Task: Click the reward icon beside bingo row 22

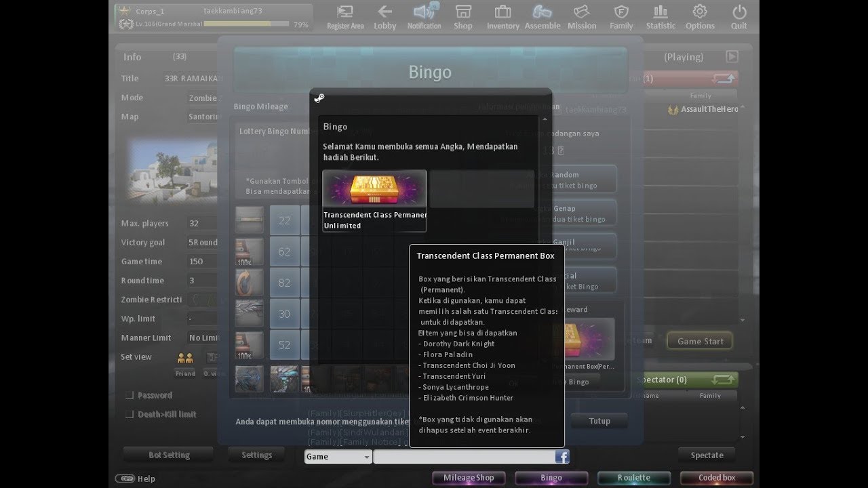Action: 250,220
